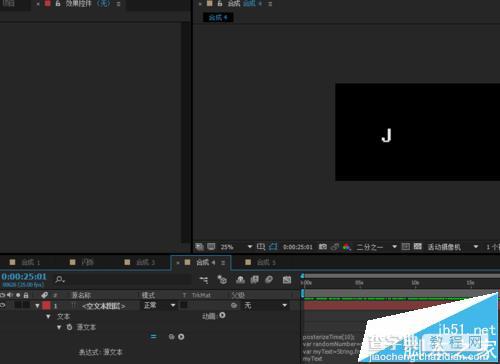Click the video column eye header icon

pos(3,295)
